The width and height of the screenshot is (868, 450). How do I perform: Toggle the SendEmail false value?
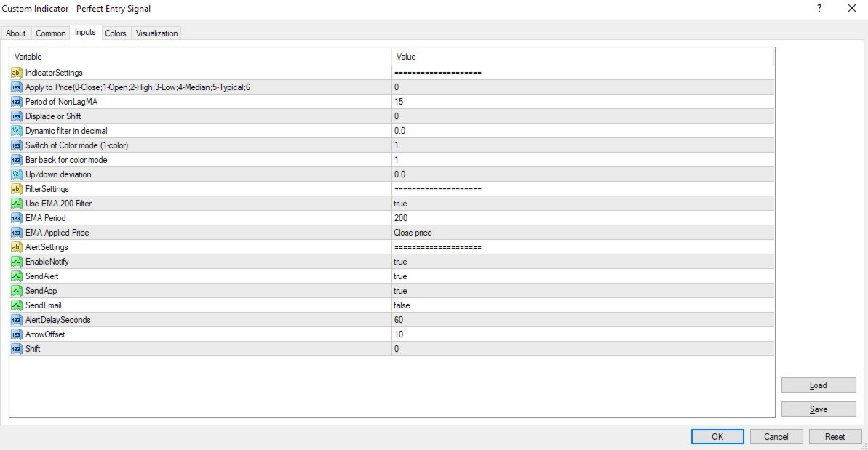[402, 305]
